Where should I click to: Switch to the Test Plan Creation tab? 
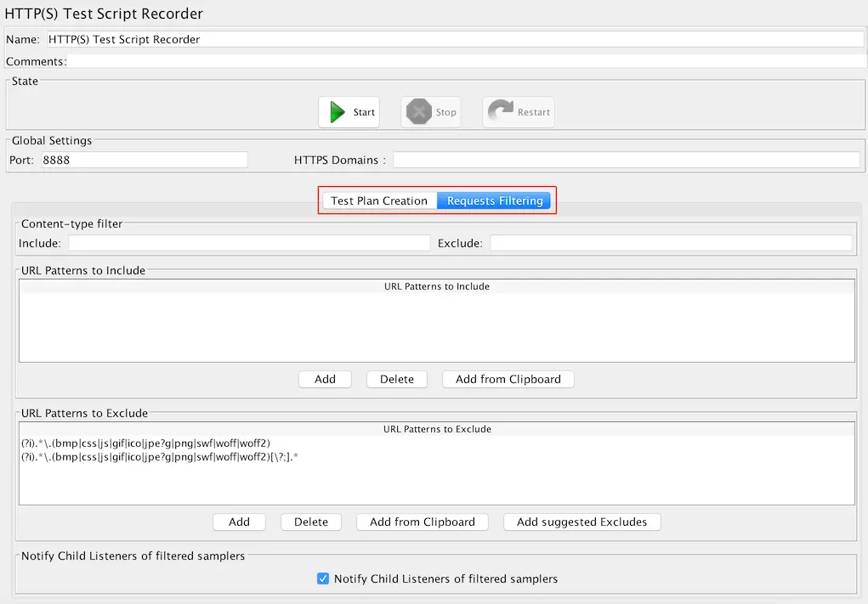point(379,200)
